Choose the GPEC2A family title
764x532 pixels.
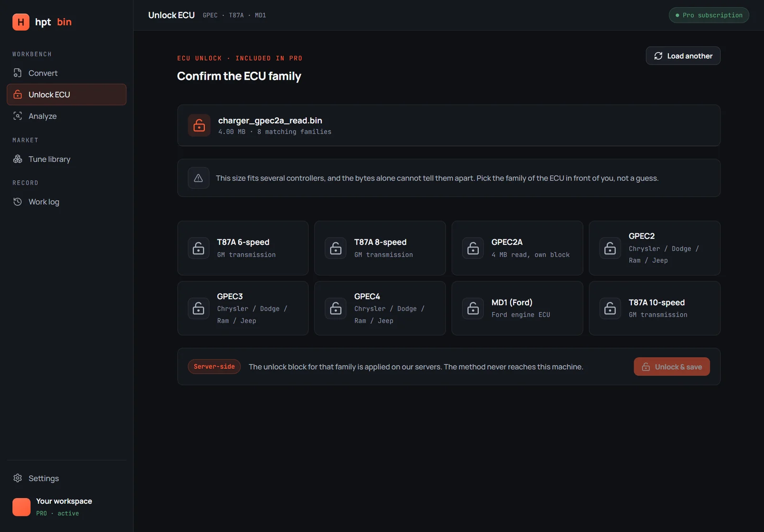tap(507, 242)
